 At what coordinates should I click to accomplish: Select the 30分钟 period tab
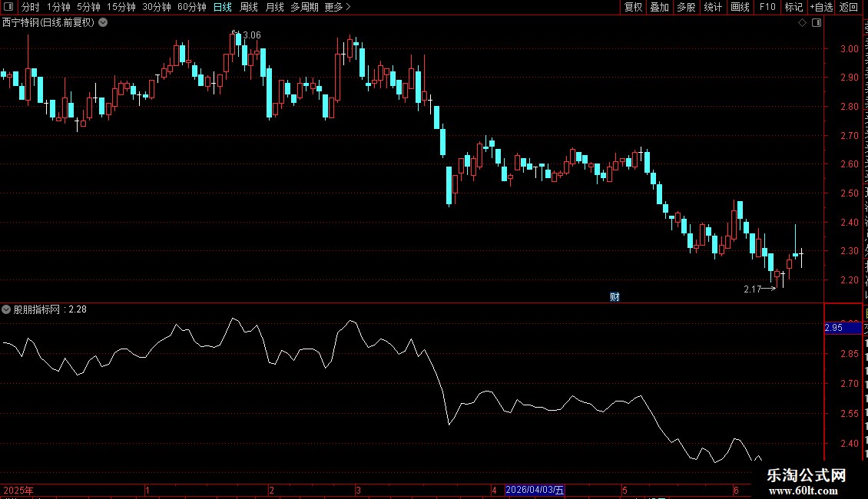pyautogui.click(x=157, y=7)
